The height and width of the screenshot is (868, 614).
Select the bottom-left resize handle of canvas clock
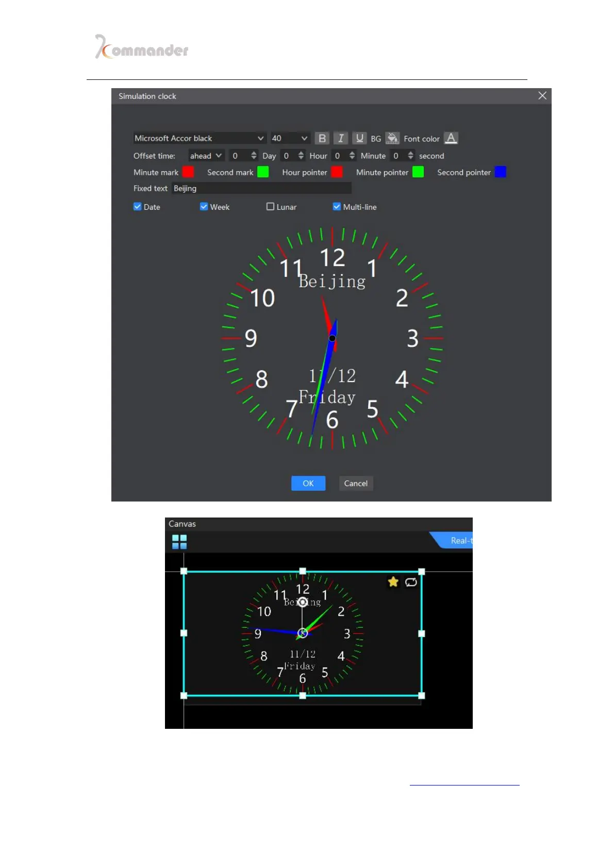[x=184, y=695]
